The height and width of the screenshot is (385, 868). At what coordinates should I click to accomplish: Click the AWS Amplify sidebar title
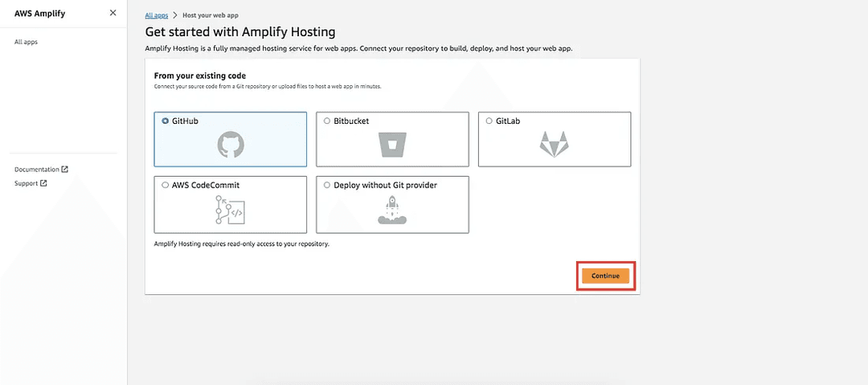coord(39,14)
